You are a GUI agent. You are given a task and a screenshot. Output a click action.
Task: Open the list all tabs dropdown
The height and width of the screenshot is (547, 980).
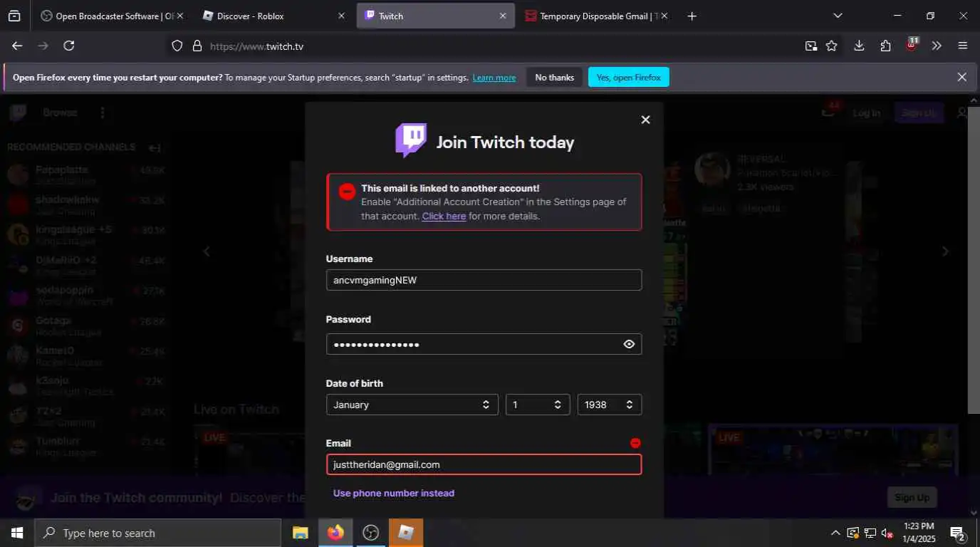pos(838,16)
